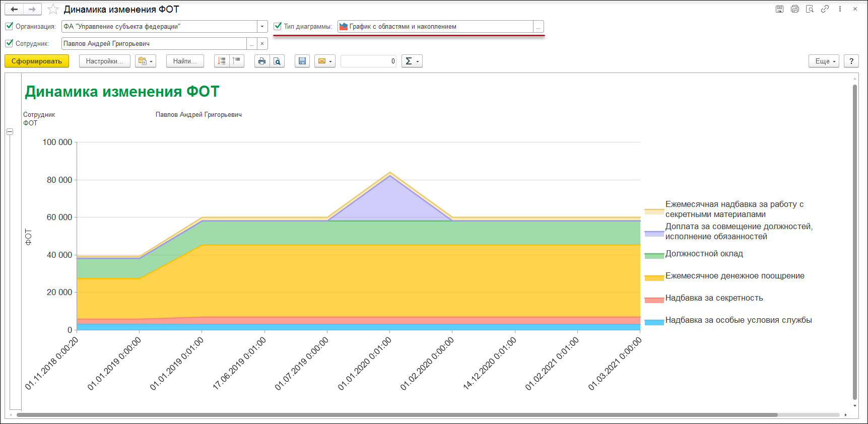868x424 pixels.
Task: Click the red Надбавка за секретность legend swatch
Action: (x=654, y=300)
